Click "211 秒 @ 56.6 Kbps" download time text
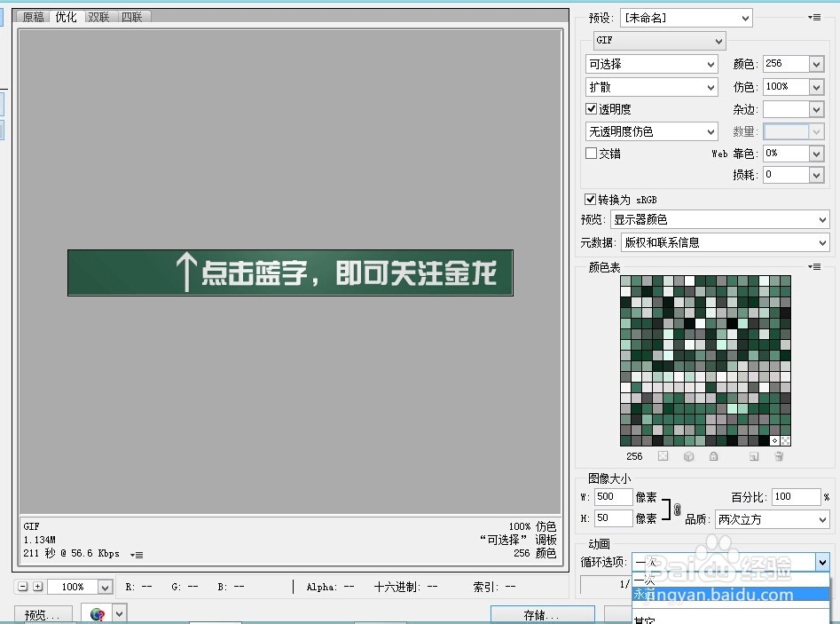The width and height of the screenshot is (840, 624). click(71, 553)
